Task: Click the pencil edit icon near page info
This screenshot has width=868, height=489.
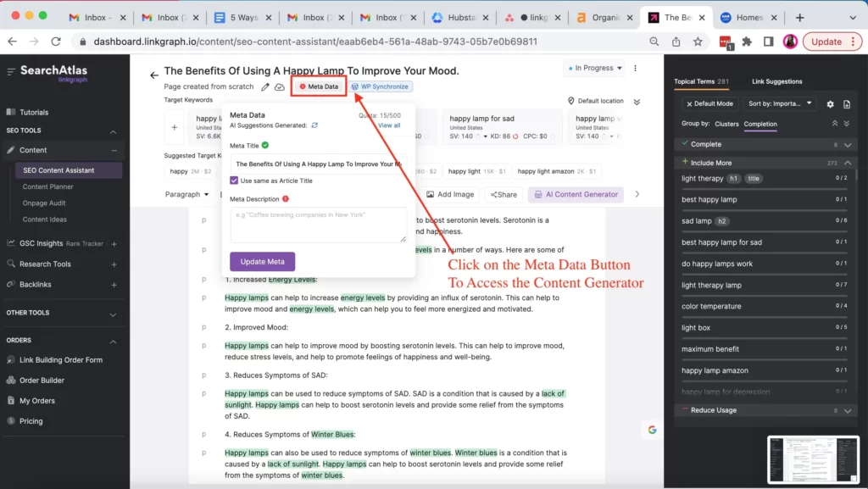Action: click(265, 86)
